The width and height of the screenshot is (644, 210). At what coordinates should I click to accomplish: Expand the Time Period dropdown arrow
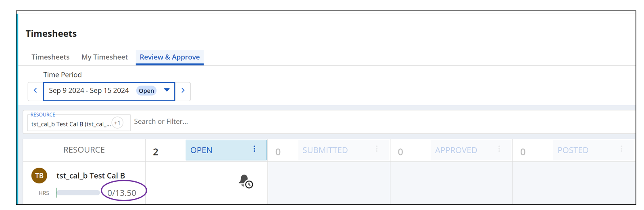(x=167, y=90)
